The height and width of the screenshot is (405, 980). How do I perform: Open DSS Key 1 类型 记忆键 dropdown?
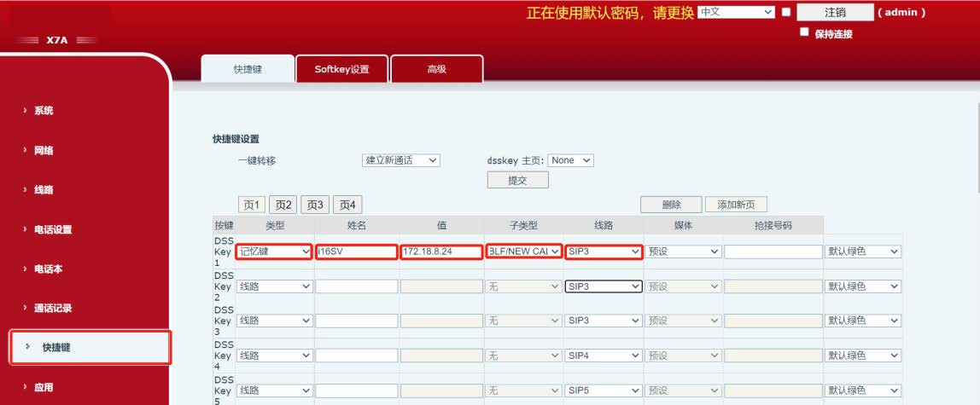[274, 252]
